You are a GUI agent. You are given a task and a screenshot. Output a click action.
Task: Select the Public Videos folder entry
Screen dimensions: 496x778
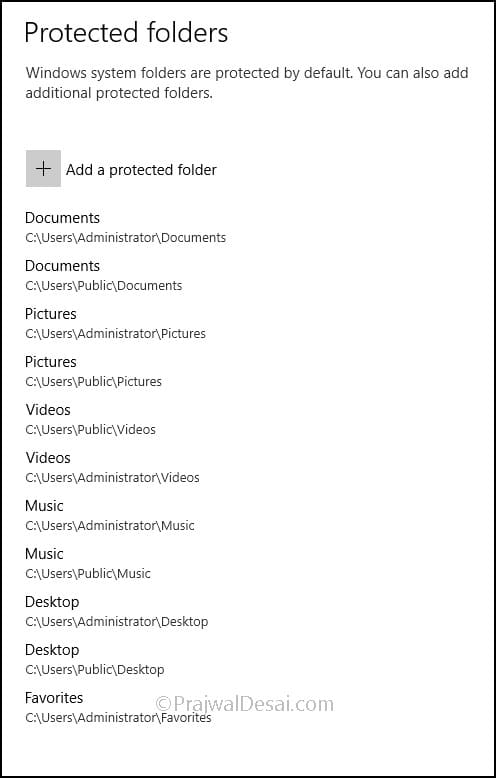tap(91, 420)
